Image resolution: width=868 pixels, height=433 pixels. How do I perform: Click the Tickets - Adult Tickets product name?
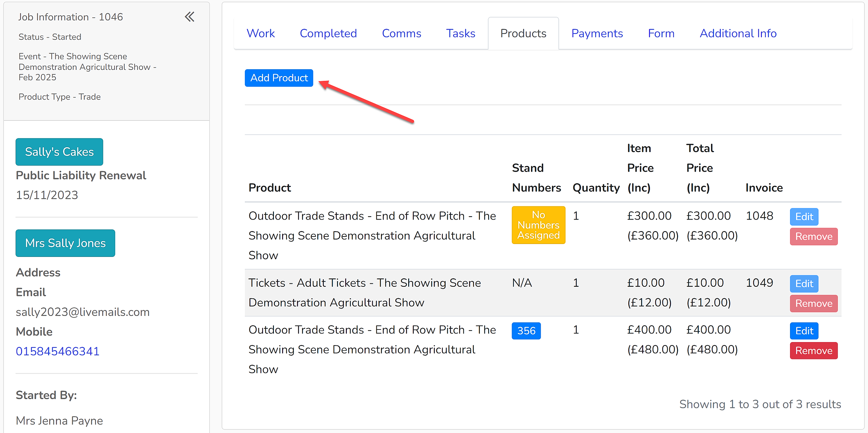click(x=365, y=293)
